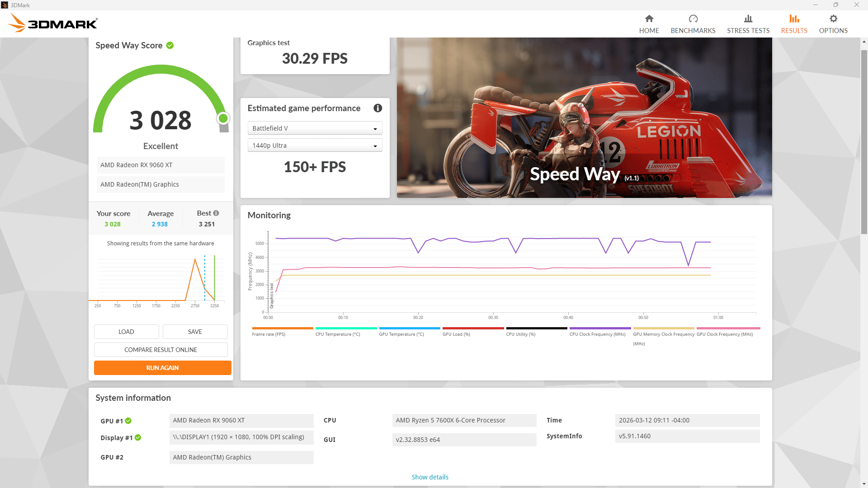Click the Monitoring section heading
Viewport: 868px width, 488px height.
coord(269,216)
